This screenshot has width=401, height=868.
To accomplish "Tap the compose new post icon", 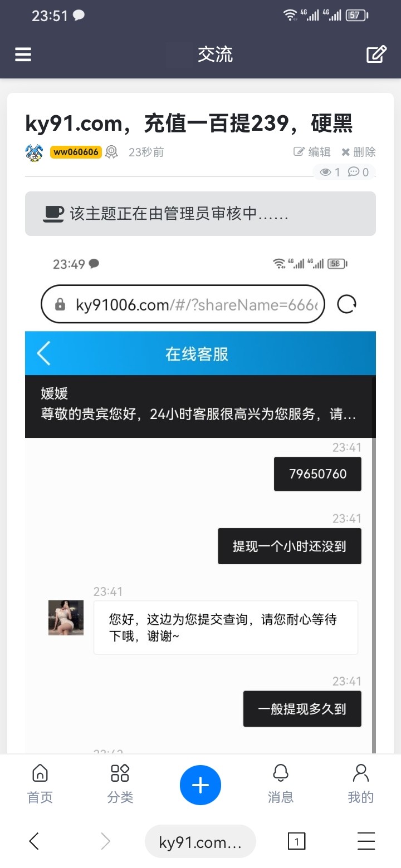I will click(376, 54).
